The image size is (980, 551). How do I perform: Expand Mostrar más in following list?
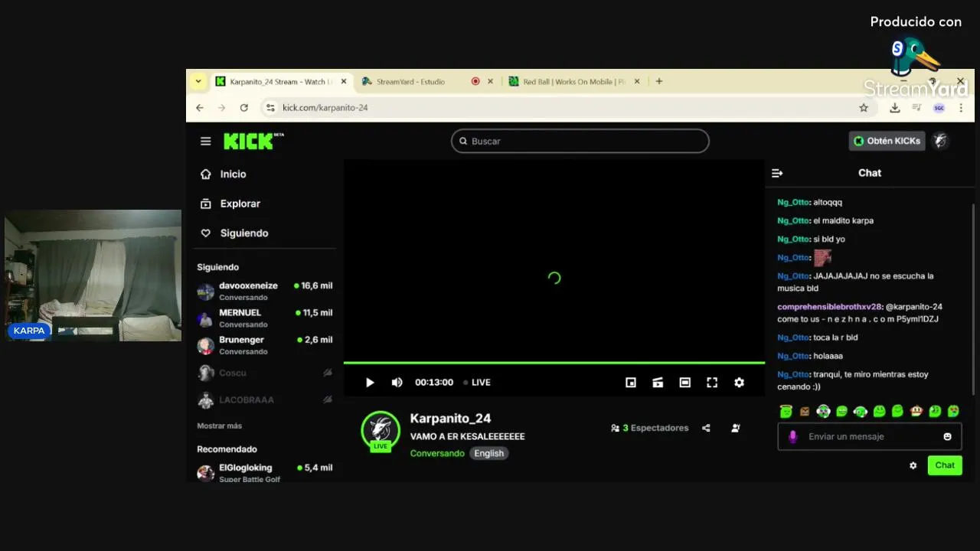point(219,425)
